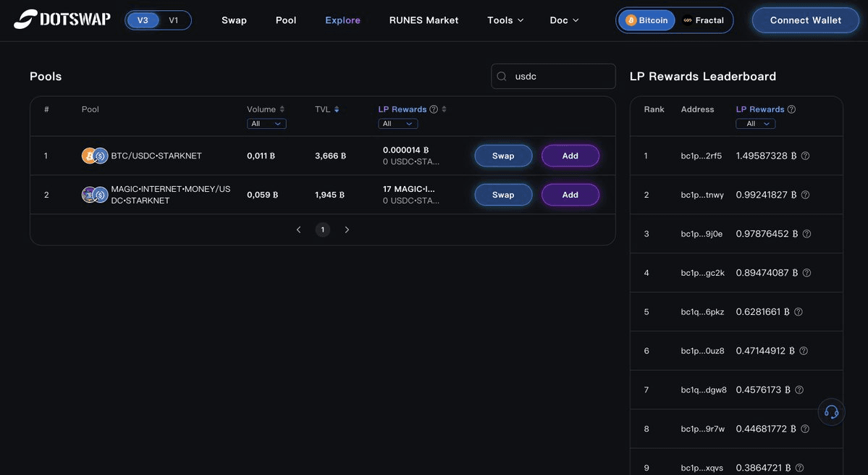Click info icon next to 0.89474087 reward
The image size is (868, 475).
[807, 272]
